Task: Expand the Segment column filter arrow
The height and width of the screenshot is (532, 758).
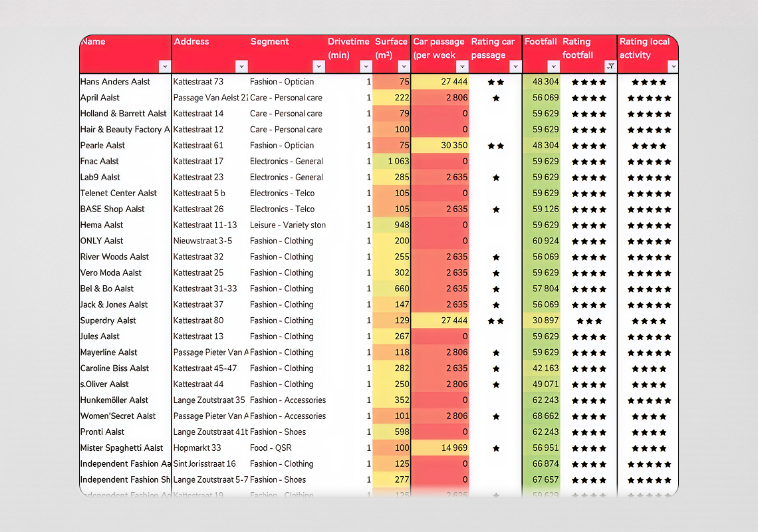Action: point(318,66)
